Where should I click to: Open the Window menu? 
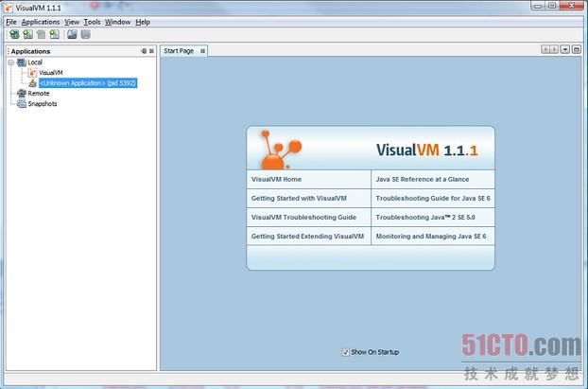tap(118, 22)
